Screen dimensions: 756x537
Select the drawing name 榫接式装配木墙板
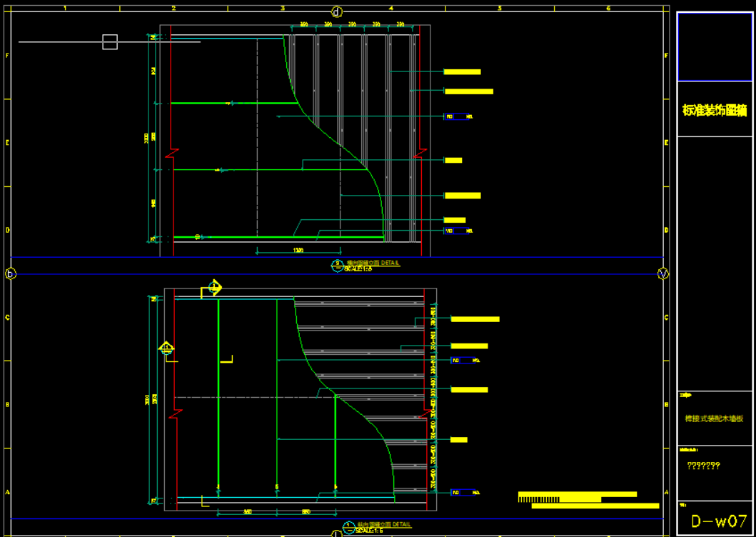click(x=714, y=418)
